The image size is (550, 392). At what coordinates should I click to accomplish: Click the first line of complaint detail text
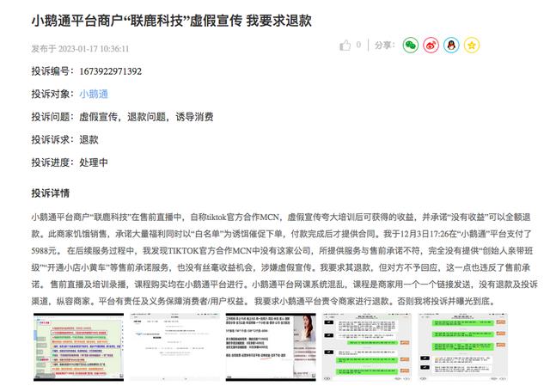[281, 217]
